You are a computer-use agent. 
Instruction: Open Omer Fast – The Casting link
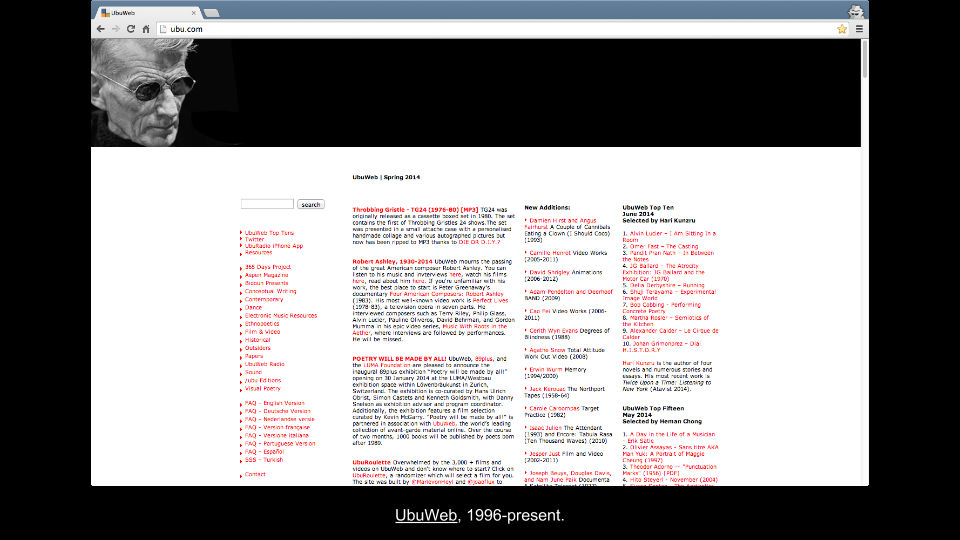click(664, 246)
